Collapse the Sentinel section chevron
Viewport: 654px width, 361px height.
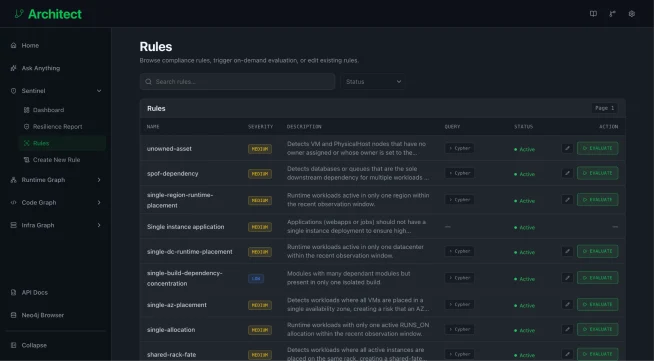tap(99, 91)
